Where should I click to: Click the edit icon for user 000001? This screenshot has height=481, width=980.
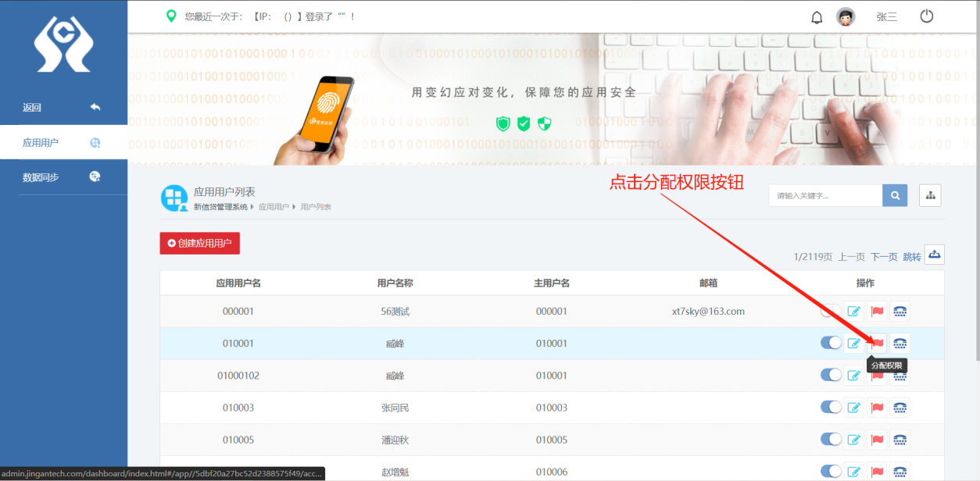(854, 311)
